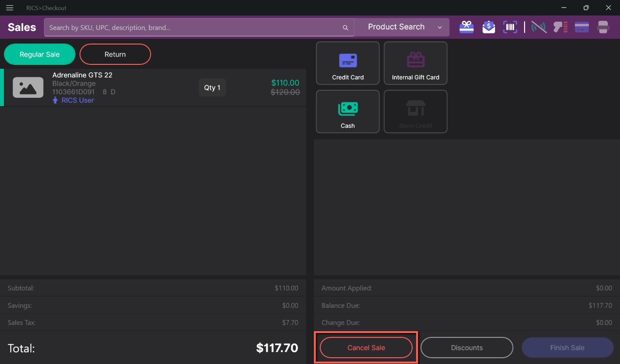Click the Sales Tax $7.70 value

[x=290, y=322]
